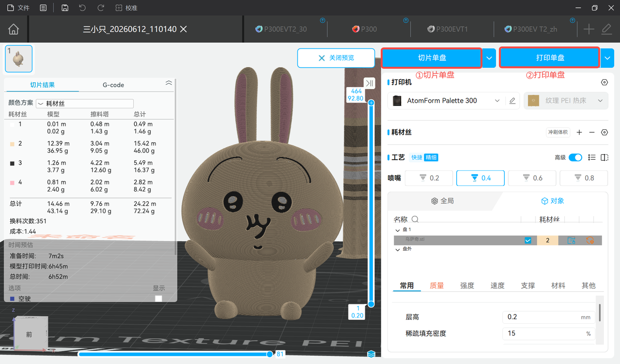The width and height of the screenshot is (620, 364).
Task: Open the 颜色方案 color scheme dropdown
Action: (x=84, y=103)
